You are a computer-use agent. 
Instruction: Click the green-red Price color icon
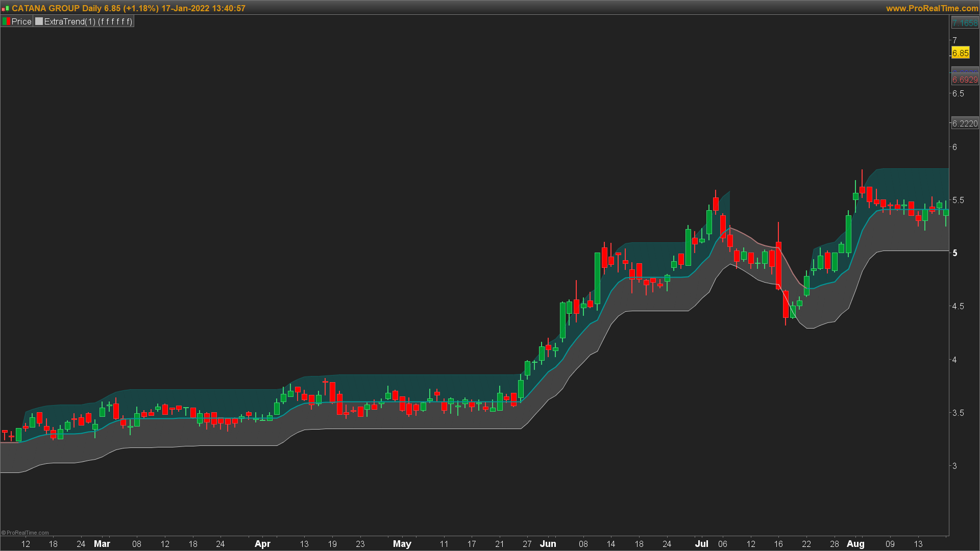tap(7, 21)
